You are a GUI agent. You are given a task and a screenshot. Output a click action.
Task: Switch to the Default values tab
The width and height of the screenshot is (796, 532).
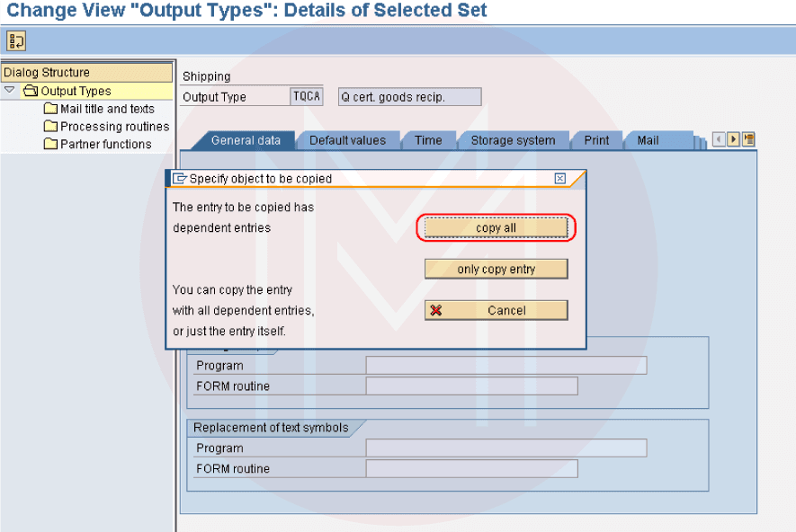click(x=347, y=140)
